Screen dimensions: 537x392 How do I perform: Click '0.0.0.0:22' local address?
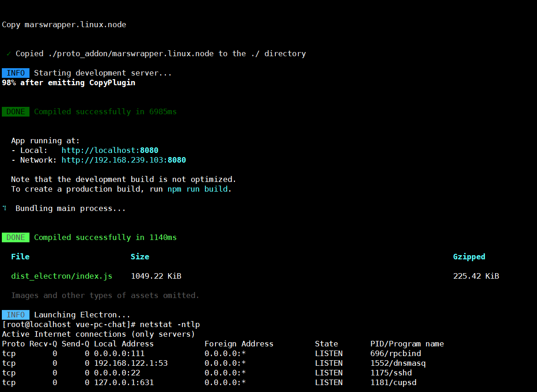[117, 373]
